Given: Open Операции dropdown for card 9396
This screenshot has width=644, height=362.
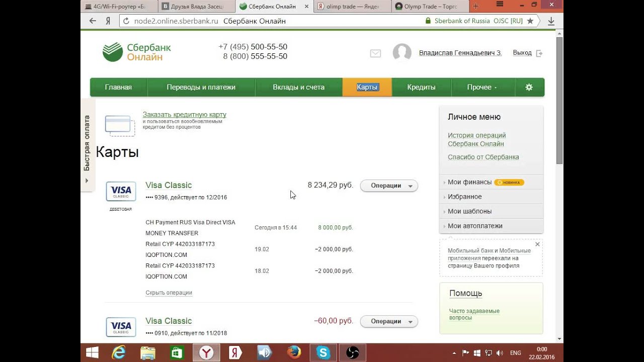Looking at the screenshot, I should (389, 186).
